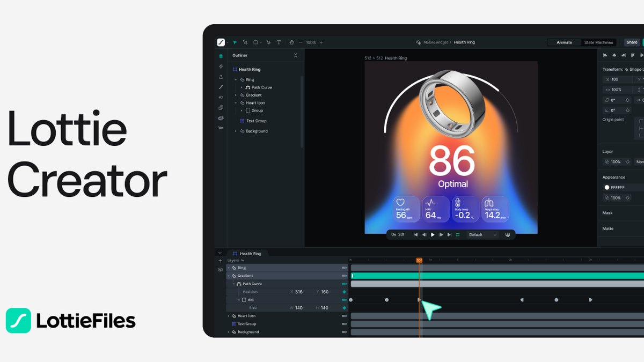
Task: Toggle the loop playback button
Action: 458,234
